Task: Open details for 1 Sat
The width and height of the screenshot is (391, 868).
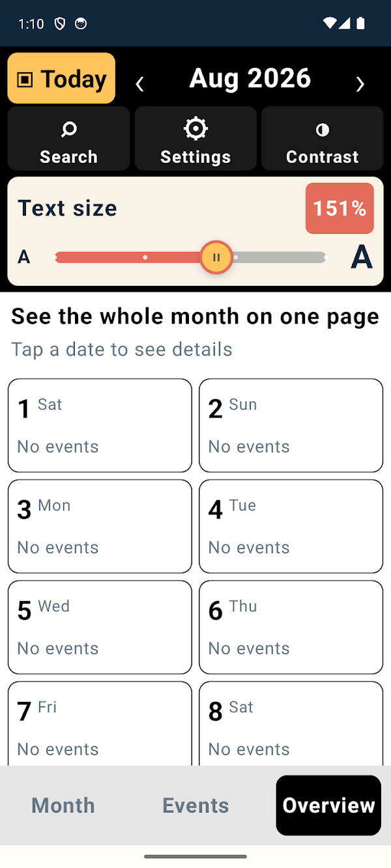Action: [100, 425]
